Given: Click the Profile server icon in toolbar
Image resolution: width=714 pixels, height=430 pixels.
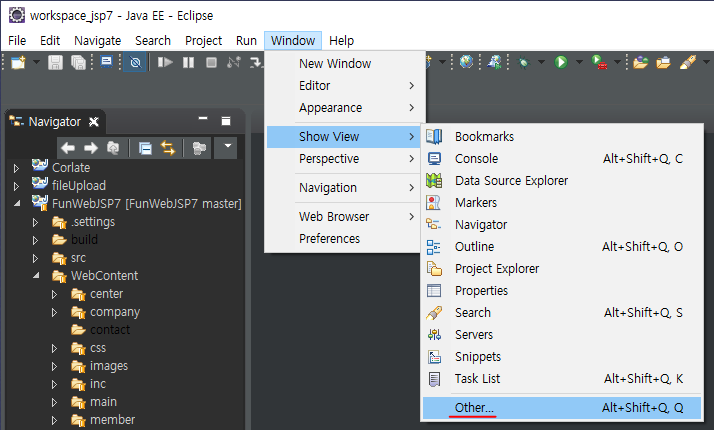Looking at the screenshot, I should coord(494,61).
